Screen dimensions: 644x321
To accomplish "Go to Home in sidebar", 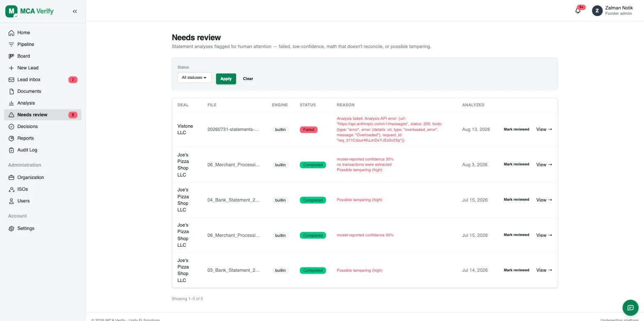I will tap(43, 33).
